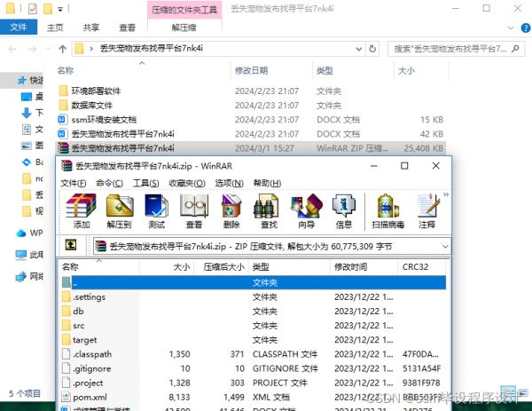Open the 选项(N) menu in WinRAR
Screen dimensions: 532x411
(229, 183)
